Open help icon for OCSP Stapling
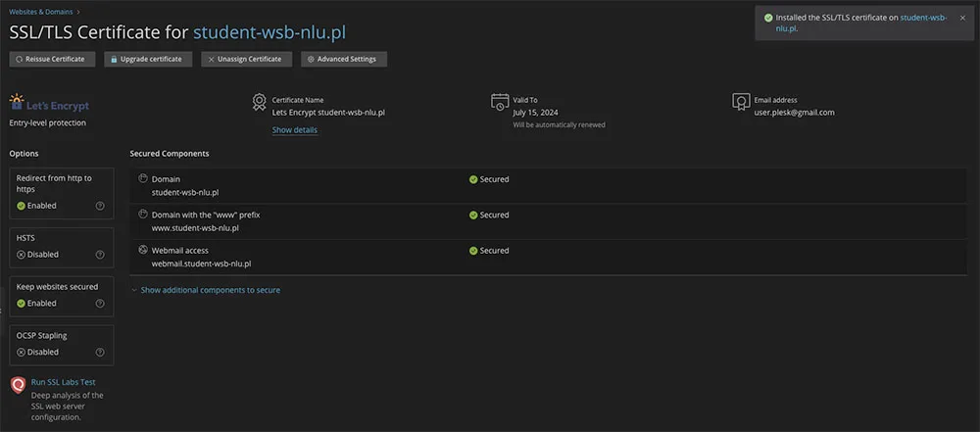The height and width of the screenshot is (432, 980). click(x=100, y=352)
